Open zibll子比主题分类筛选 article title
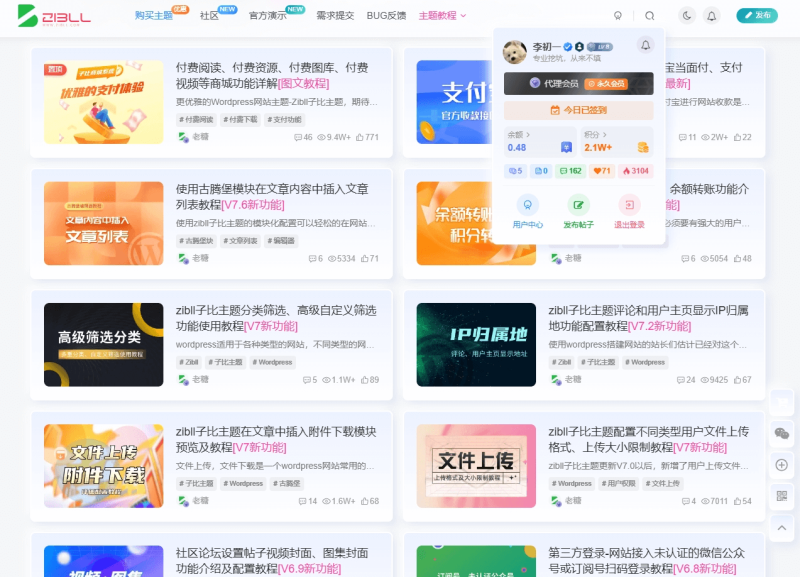 (276, 318)
